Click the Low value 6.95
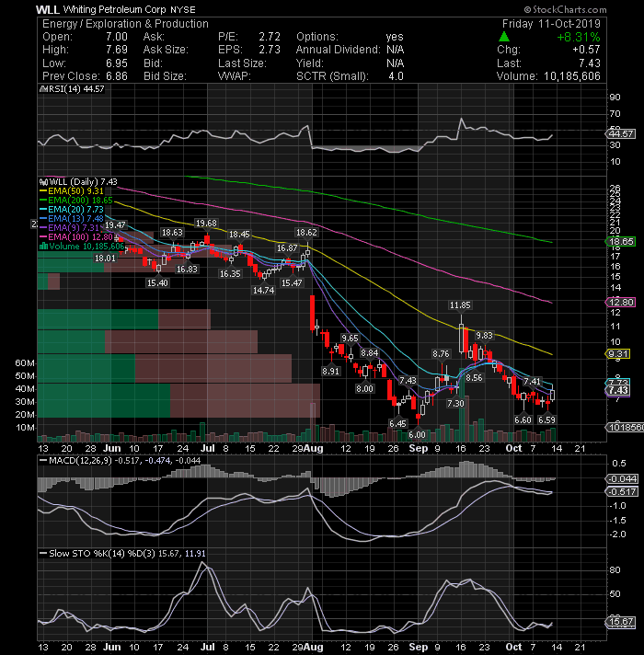This screenshot has width=644, height=655. pyautogui.click(x=117, y=63)
